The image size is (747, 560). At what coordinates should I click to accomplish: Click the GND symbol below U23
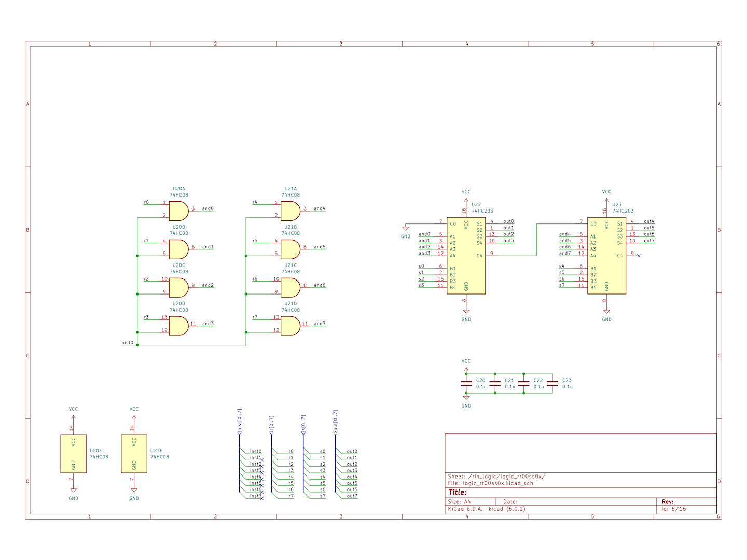point(606,312)
